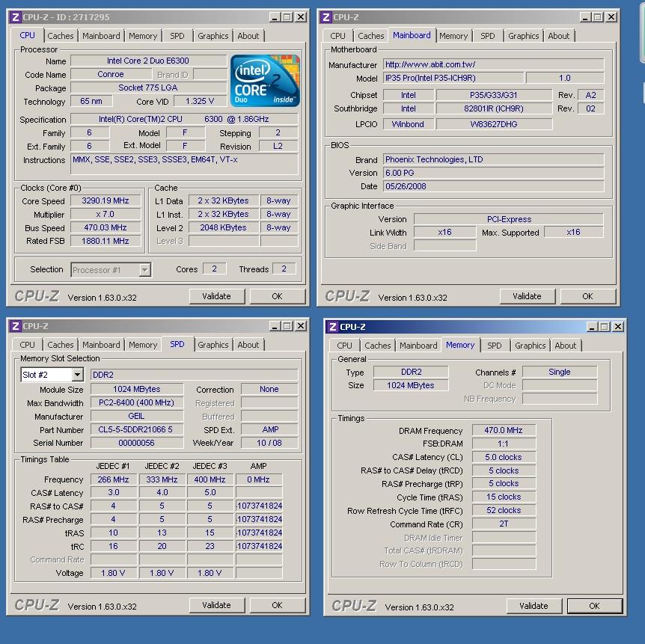Maximize the Mainboard CPU-Z window
This screenshot has width=645, height=644.
pyautogui.click(x=598, y=17)
